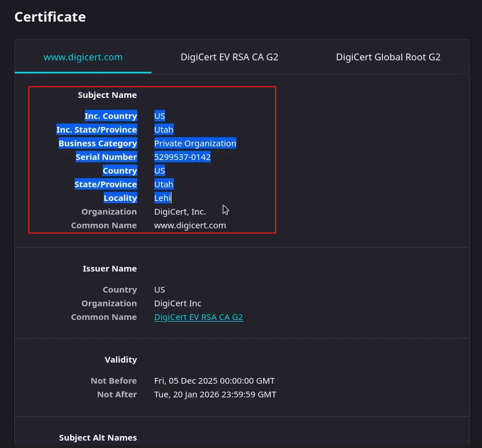Click the Certificate page heading
Screen dimensions: 482x448
(x=50, y=17)
